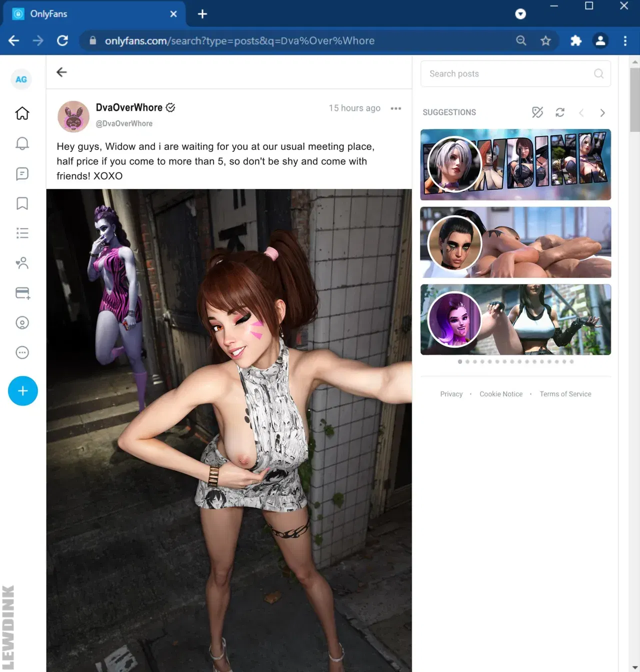The width and height of the screenshot is (640, 672).
Task: Open the browser Extensions puzzle icon
Action: tap(576, 40)
